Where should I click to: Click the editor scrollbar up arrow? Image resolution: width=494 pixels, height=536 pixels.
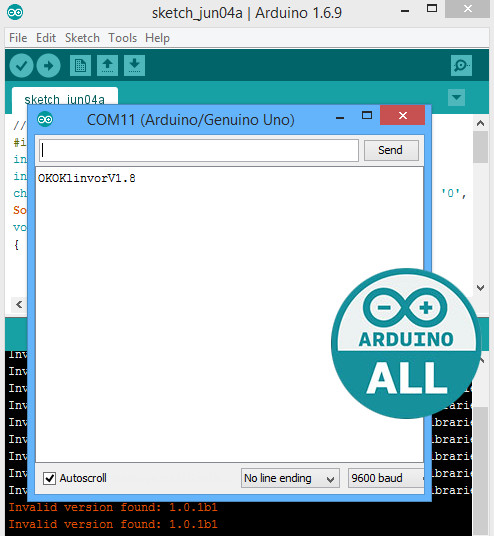tap(480, 123)
